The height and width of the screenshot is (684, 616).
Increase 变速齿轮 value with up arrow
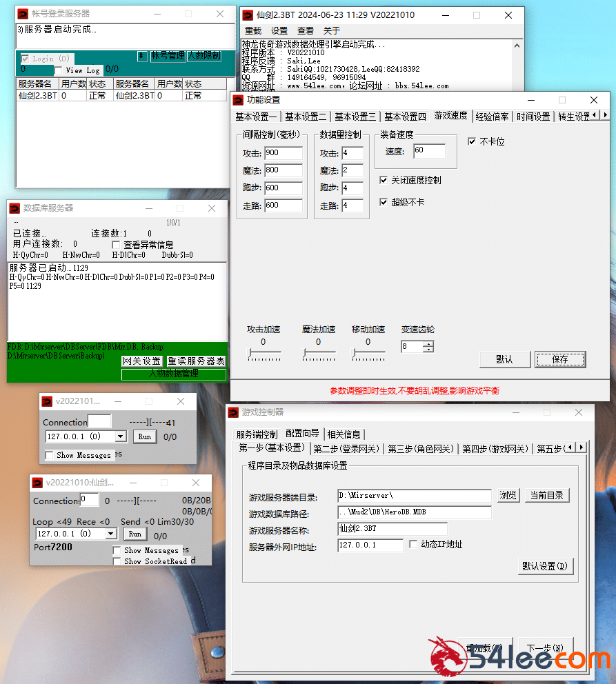tap(428, 344)
